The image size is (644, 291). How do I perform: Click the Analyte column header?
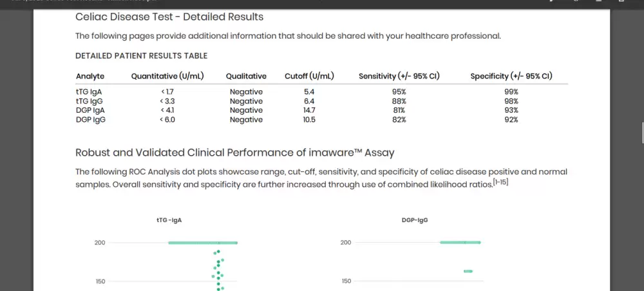pyautogui.click(x=90, y=76)
